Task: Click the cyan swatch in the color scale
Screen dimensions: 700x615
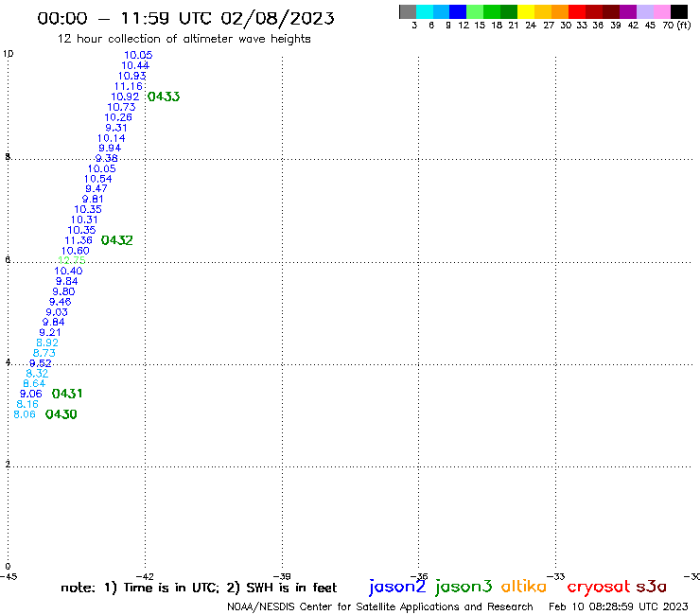Action: (424, 11)
